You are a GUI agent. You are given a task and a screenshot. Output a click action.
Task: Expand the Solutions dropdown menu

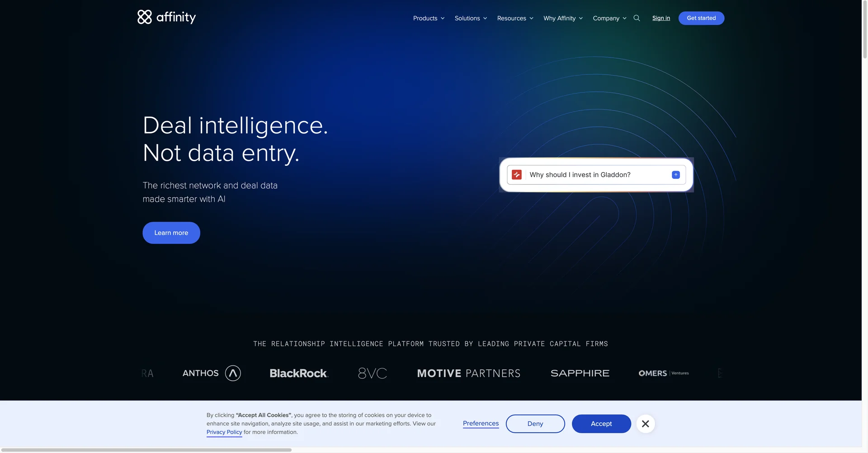coord(471,18)
